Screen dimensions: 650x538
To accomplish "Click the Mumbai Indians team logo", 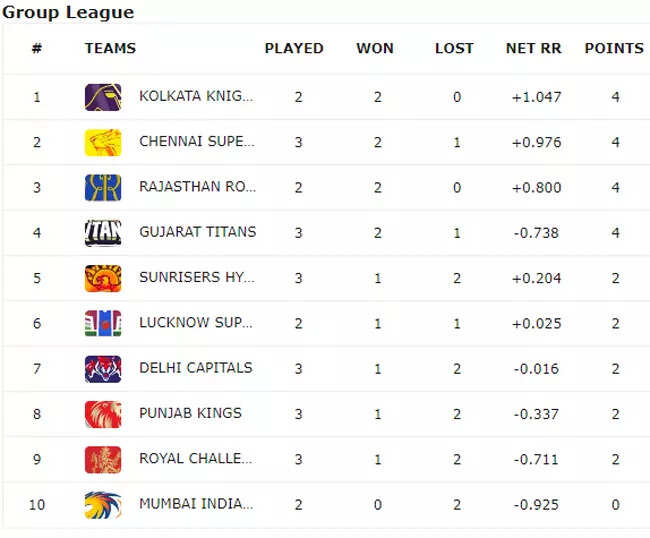I will (x=103, y=504).
